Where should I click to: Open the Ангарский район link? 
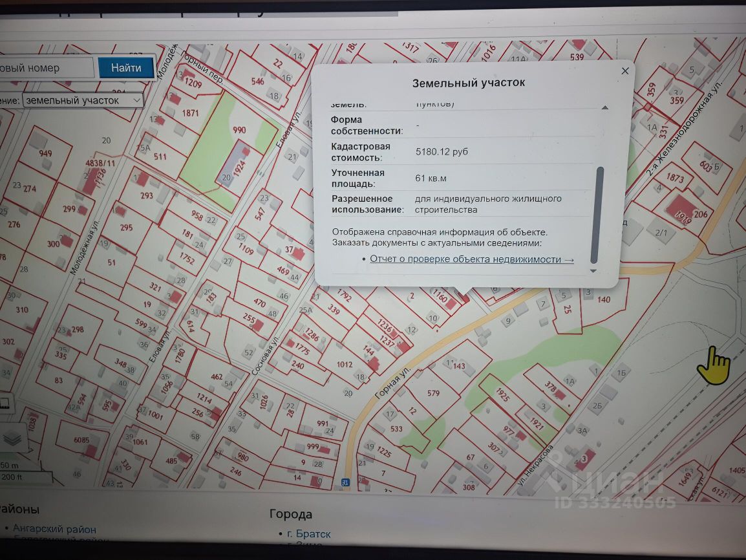pyautogui.click(x=54, y=528)
